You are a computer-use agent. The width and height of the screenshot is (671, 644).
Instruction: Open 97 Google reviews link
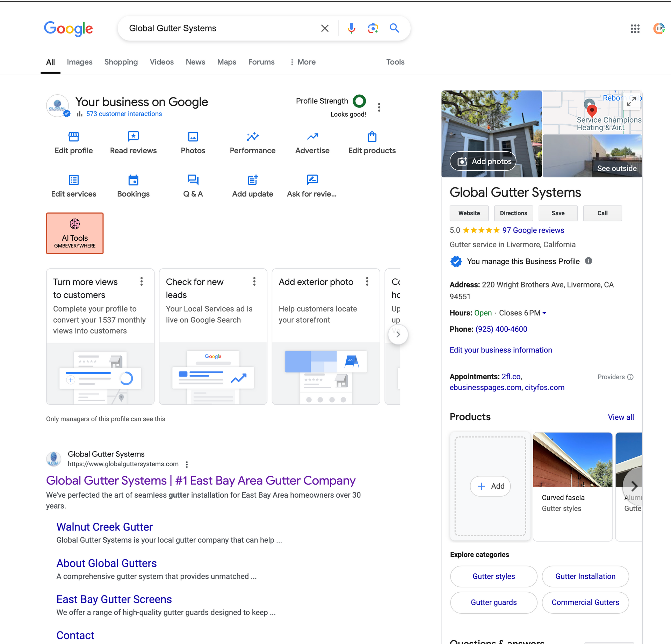click(533, 230)
